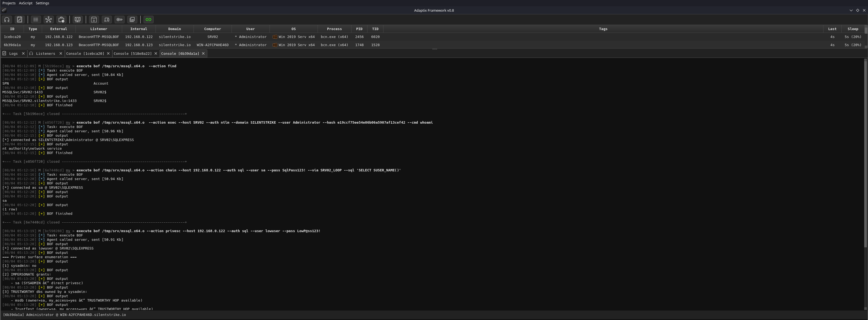Switch to sessions graph view icon
Image resolution: width=868 pixels, height=320 pixels.
pyautogui.click(x=49, y=20)
